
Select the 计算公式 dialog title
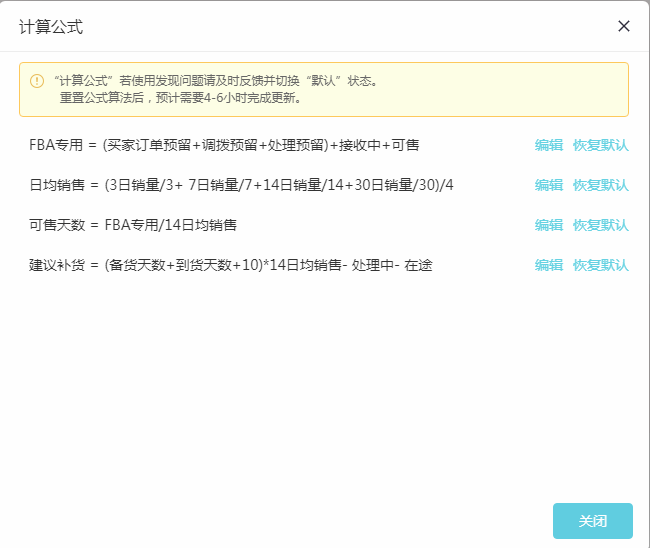51,27
